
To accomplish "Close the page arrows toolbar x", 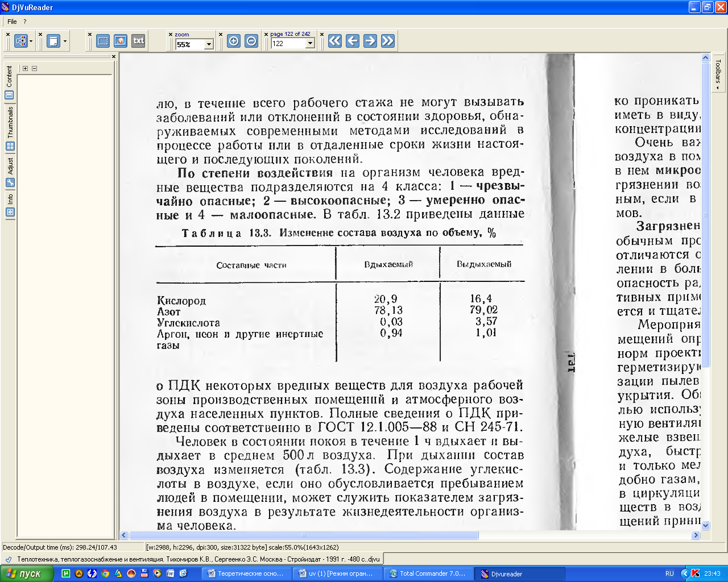I will (x=322, y=35).
